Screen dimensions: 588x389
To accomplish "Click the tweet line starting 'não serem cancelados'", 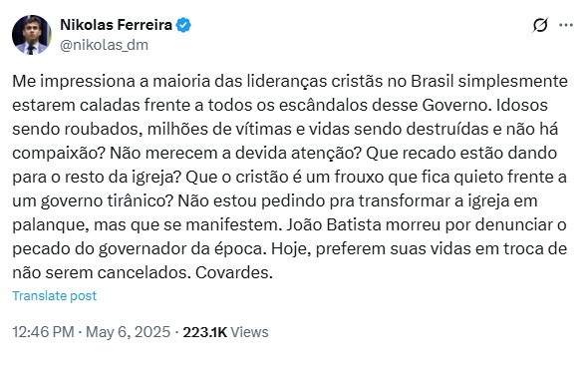I will 143,273.
